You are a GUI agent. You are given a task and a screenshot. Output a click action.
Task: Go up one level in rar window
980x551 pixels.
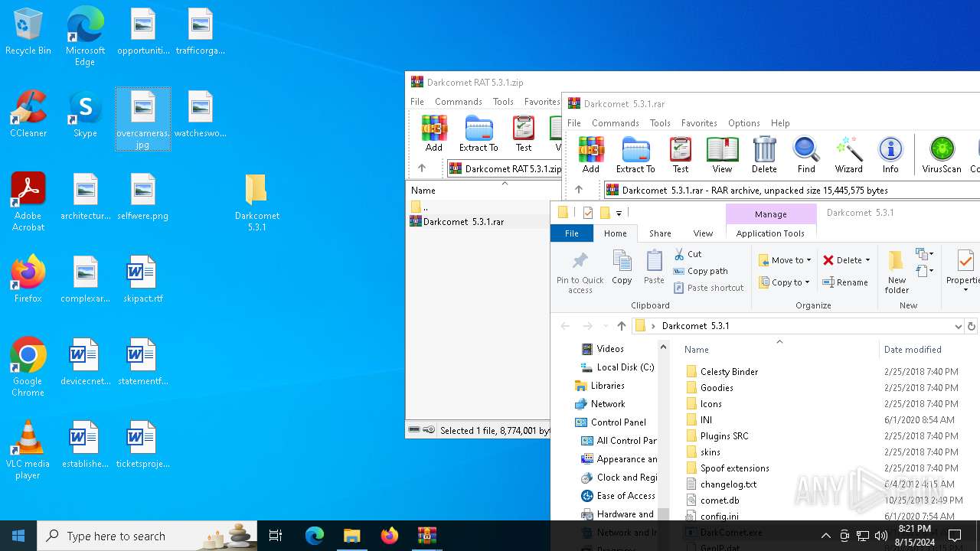[579, 190]
